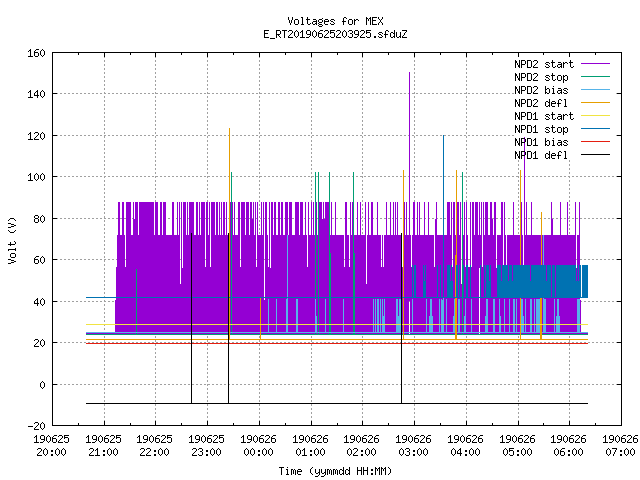Click the y-axis tick value 160
The height and width of the screenshot is (480, 640).
tap(36, 53)
